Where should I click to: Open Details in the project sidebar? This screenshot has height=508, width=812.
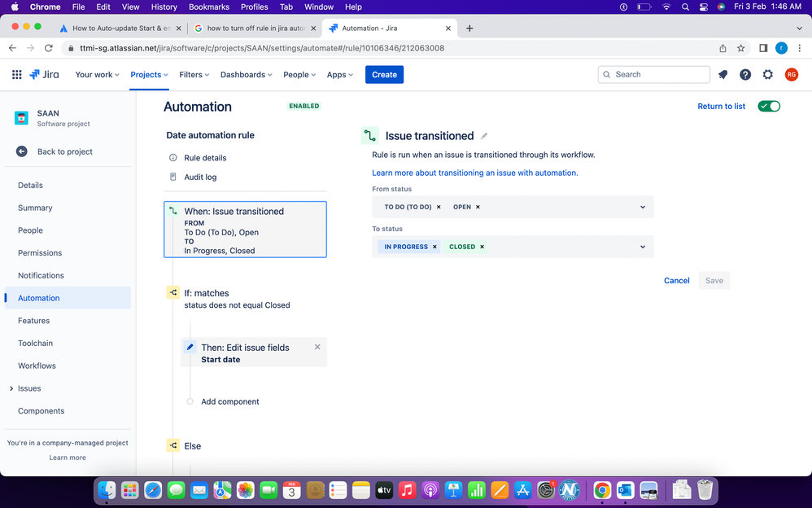click(x=30, y=185)
